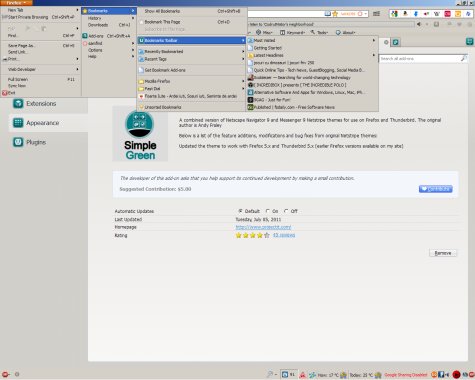
Task: Click the green add-ons tab in tab strip
Action: pyautogui.click(x=396, y=42)
